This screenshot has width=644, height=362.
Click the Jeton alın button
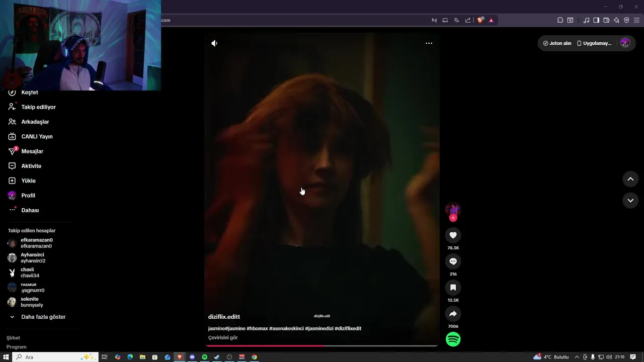(557, 43)
